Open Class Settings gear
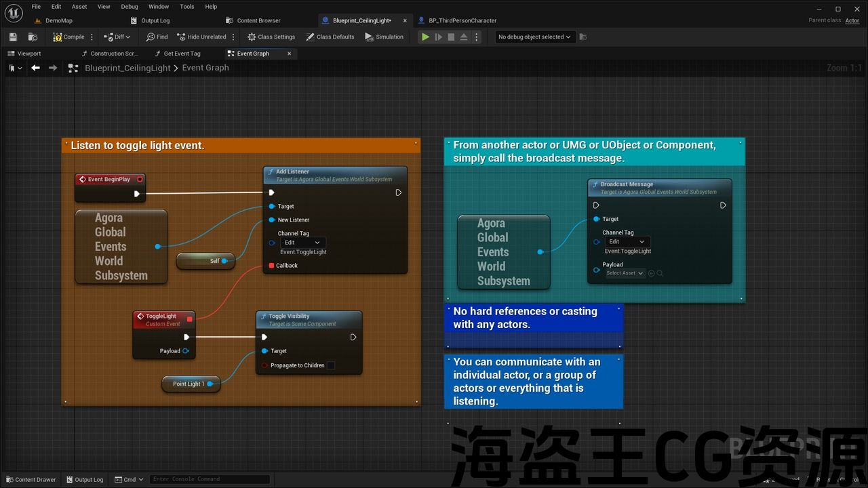 pyautogui.click(x=271, y=37)
